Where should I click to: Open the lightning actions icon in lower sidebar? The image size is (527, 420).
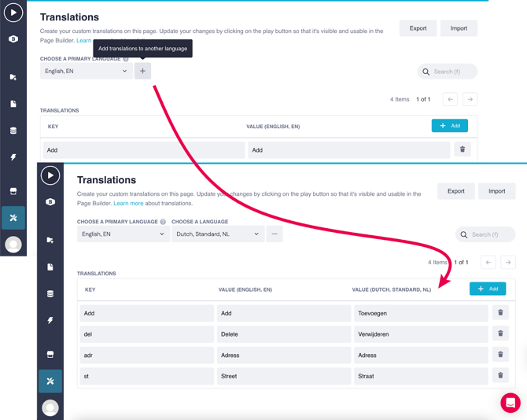(50, 321)
